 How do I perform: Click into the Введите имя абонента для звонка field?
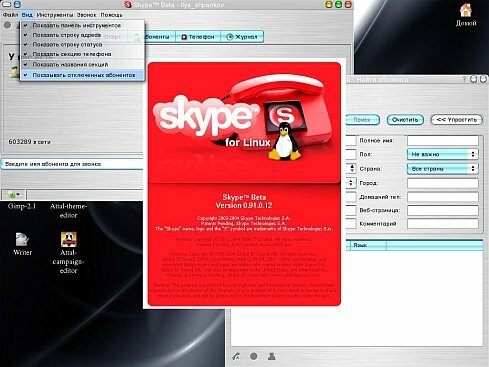(x=73, y=164)
